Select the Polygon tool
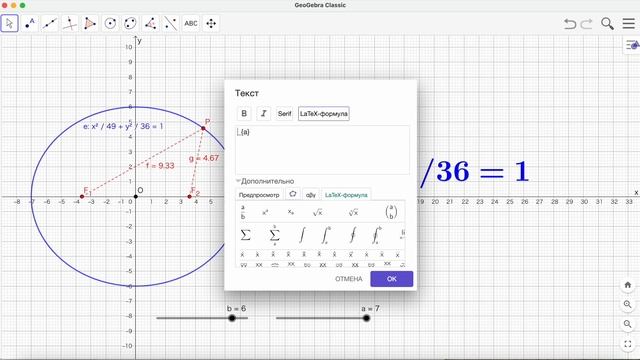The height and width of the screenshot is (360, 640). coord(90,23)
